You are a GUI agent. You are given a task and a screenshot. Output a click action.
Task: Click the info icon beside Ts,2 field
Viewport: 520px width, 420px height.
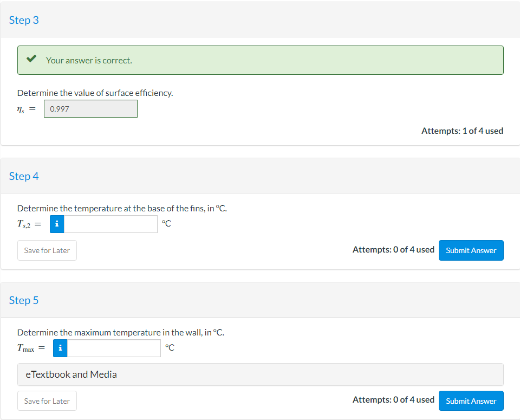[x=57, y=224]
